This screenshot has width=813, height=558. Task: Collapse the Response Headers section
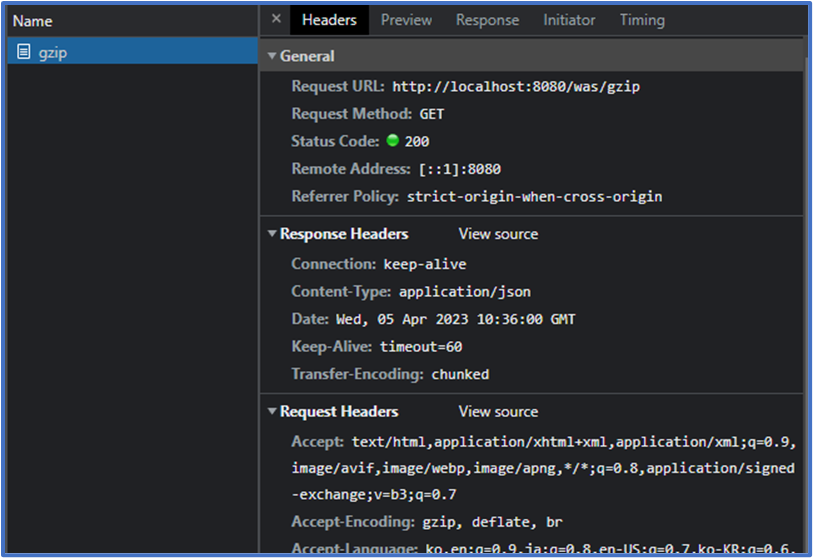pos(272,233)
